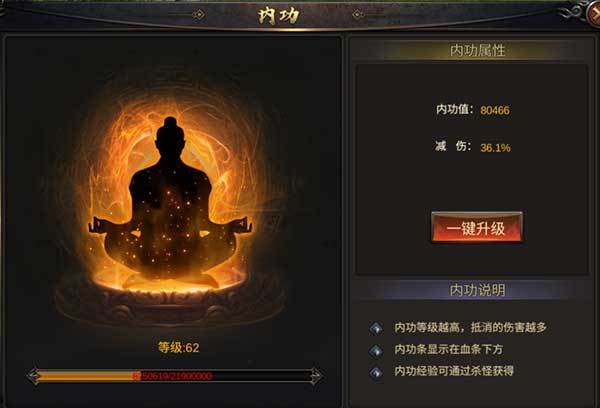Viewport: 600px width, 408px height.
Task: Click the 一键升级 upgrade button
Action: (x=477, y=228)
